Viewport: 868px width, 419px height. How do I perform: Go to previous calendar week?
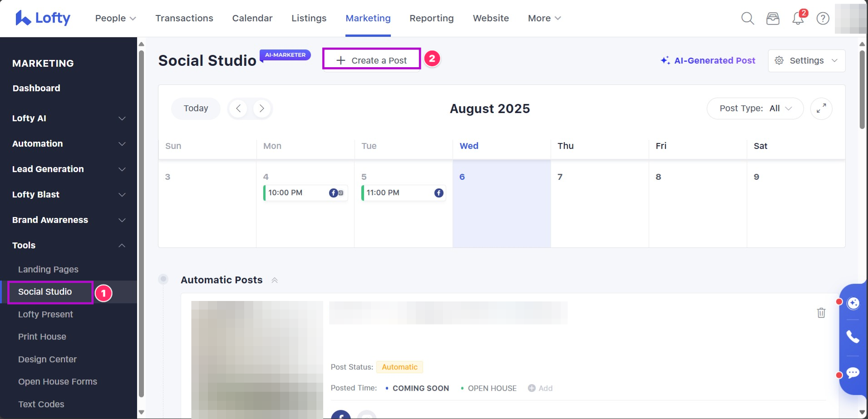point(238,108)
